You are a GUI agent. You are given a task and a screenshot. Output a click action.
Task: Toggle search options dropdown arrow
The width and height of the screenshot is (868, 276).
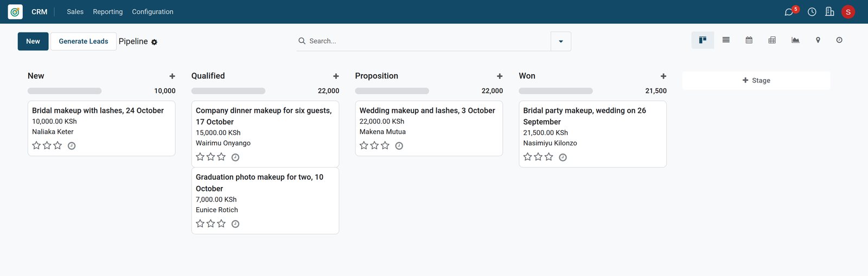click(x=561, y=41)
